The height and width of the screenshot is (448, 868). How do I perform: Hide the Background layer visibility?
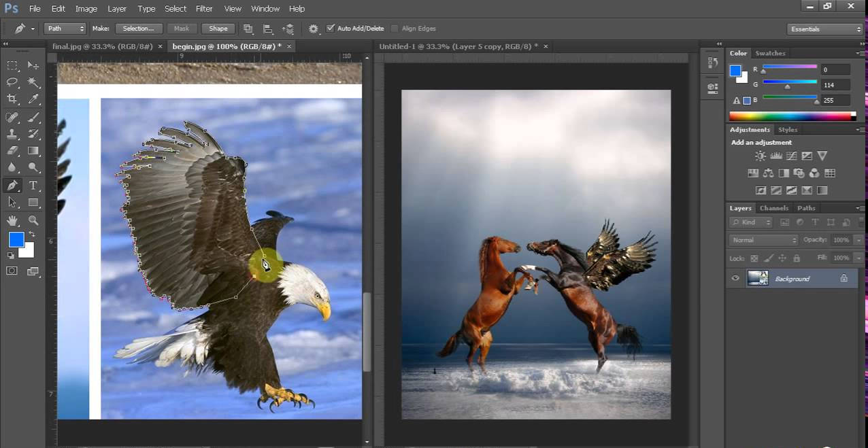(735, 278)
